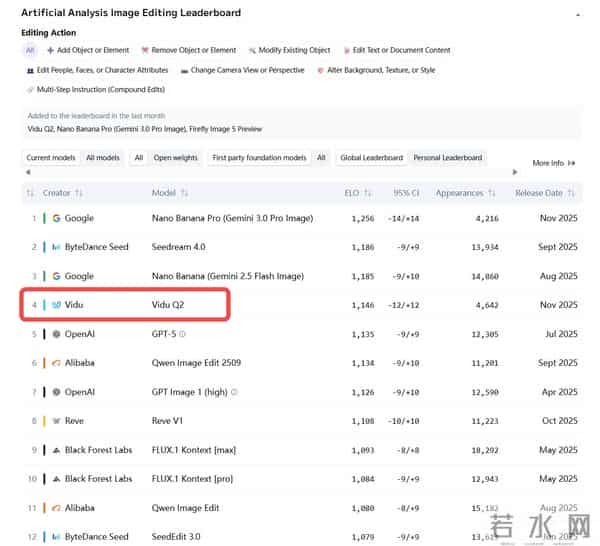Choose the Remove Object or Element filter
The height and width of the screenshot is (546, 600).
click(x=190, y=50)
